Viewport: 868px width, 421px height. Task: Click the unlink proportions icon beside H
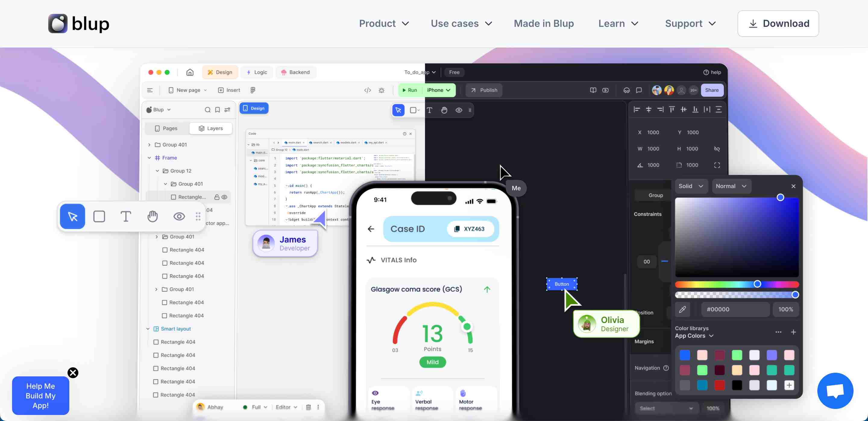click(x=717, y=149)
